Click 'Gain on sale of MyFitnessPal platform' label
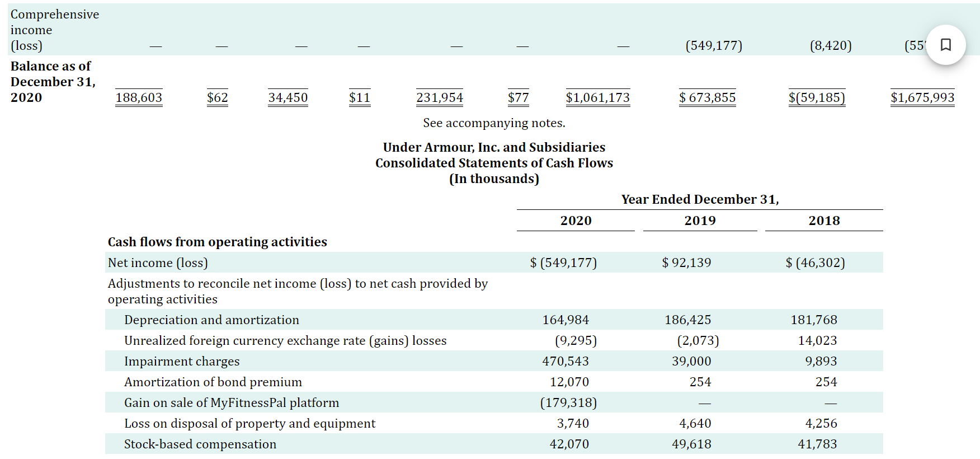The width and height of the screenshot is (980, 459). (232, 402)
